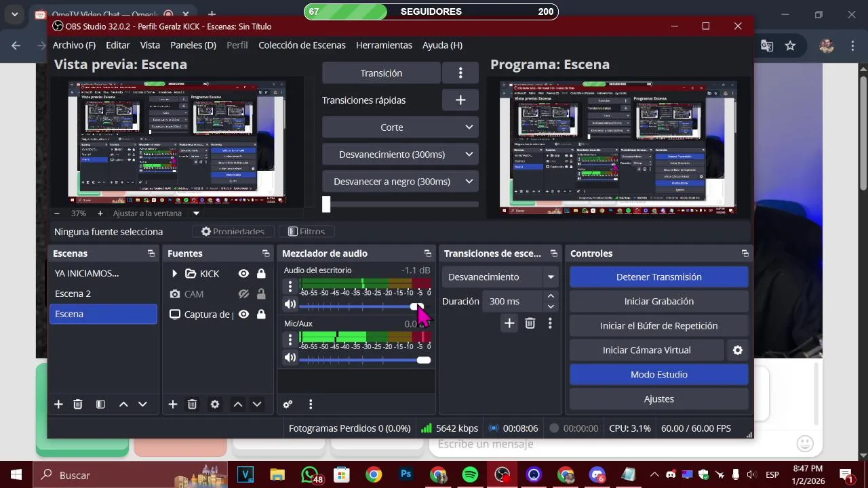868x488 pixels.
Task: Pop out Controles dock panel icon
Action: 745,253
